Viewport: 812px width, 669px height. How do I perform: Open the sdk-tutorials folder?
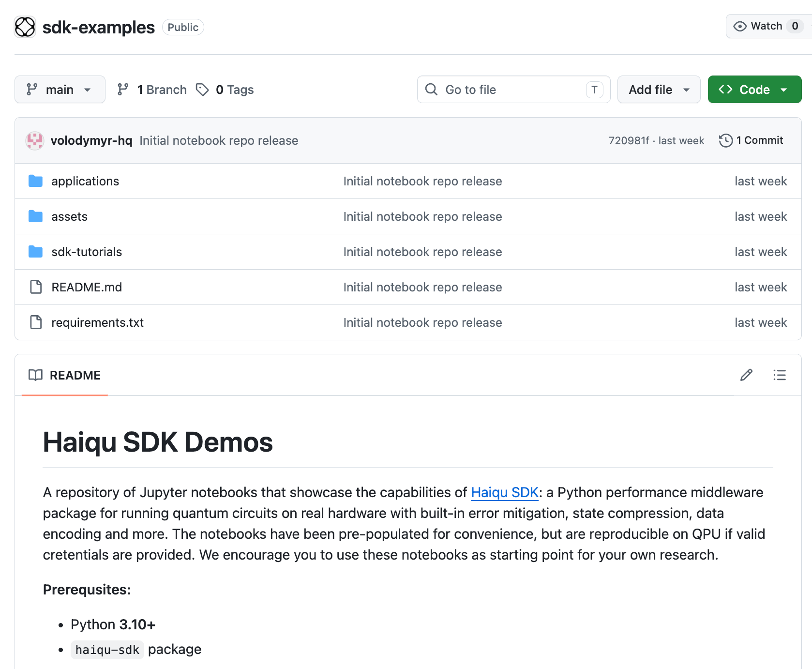coord(87,252)
